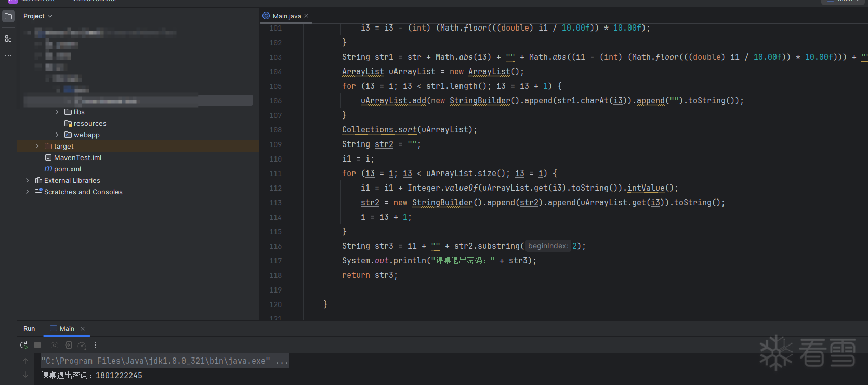868x385 pixels.
Task: Click gutter line number 118
Action: (x=275, y=275)
